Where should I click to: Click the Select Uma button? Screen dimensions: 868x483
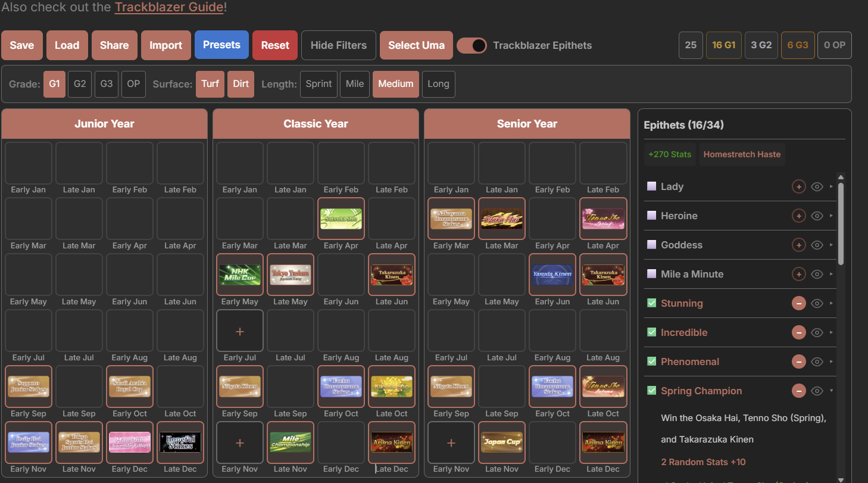pos(417,45)
